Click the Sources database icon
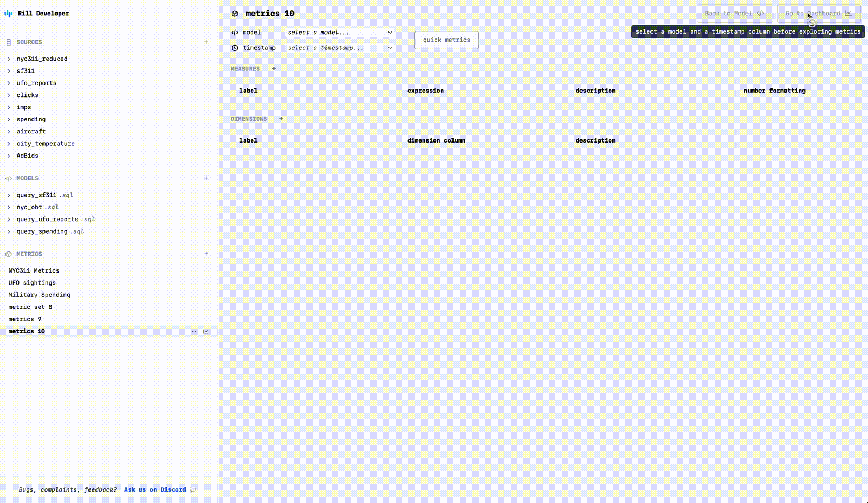This screenshot has width=868, height=503. [9, 42]
